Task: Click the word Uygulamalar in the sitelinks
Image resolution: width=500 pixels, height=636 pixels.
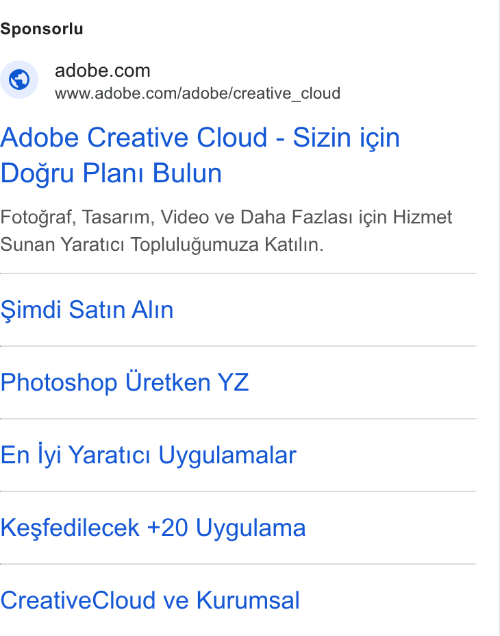Action: pos(227,455)
